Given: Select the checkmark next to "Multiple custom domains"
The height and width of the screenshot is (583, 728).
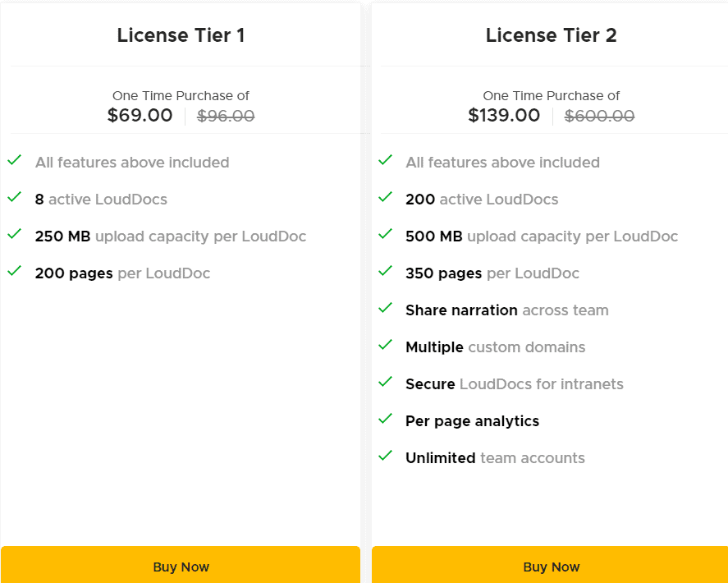Looking at the screenshot, I should coord(385,347).
